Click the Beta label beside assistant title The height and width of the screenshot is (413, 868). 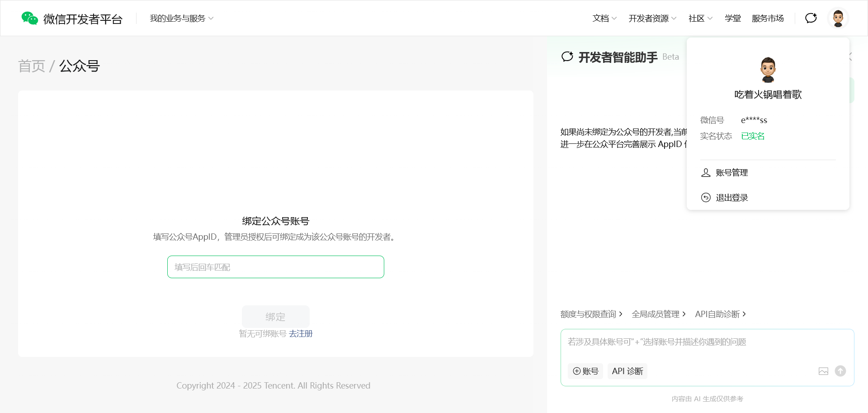[671, 57]
